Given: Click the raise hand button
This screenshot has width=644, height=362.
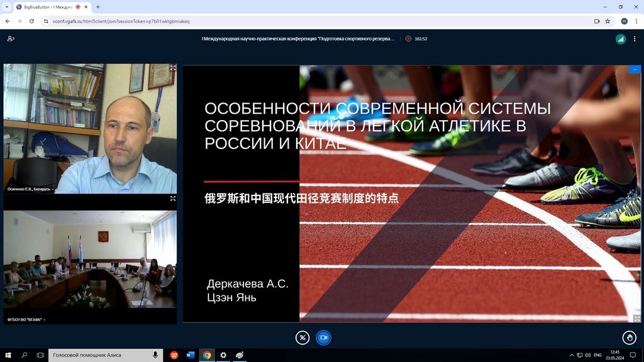Looking at the screenshot, I should pyautogui.click(x=629, y=337).
